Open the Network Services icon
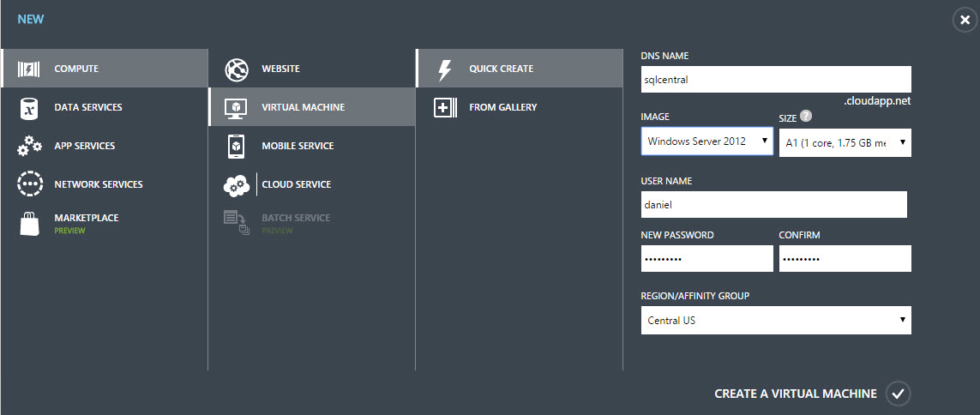This screenshot has width=980, height=415. click(x=30, y=184)
